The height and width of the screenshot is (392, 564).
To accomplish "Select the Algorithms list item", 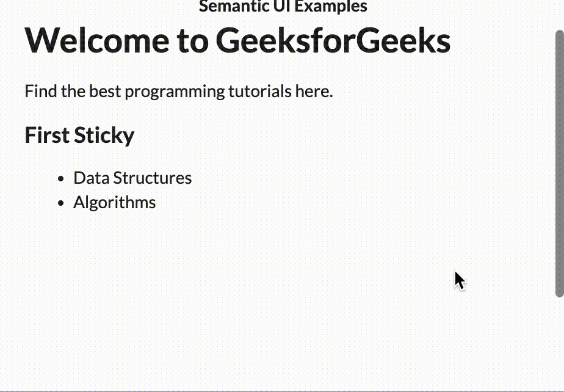I will tap(114, 202).
